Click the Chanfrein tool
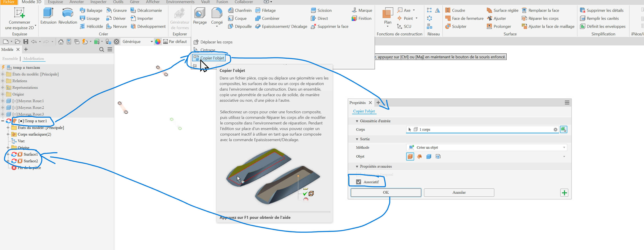This screenshot has width=644, height=250. tap(239, 10)
